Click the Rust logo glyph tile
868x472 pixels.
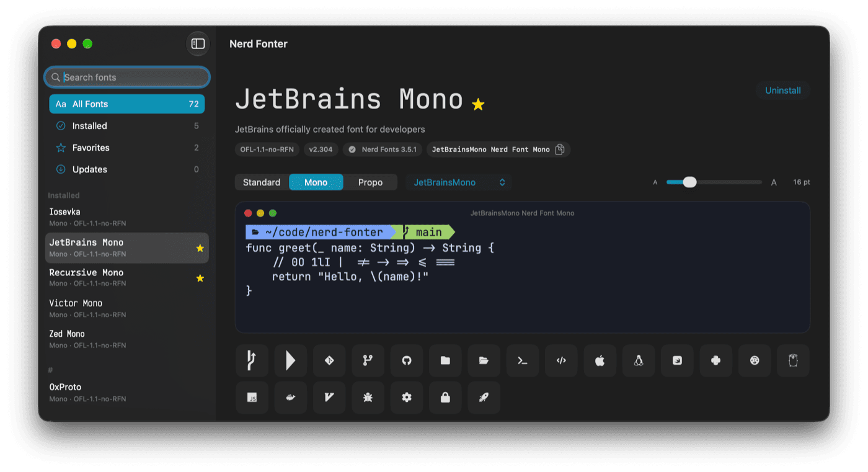(755, 360)
